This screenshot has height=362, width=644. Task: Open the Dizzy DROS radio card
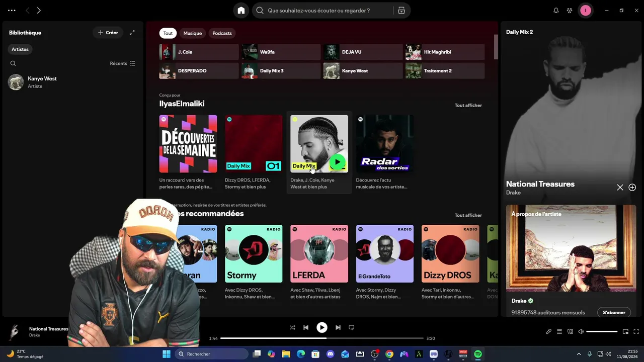pyautogui.click(x=450, y=261)
